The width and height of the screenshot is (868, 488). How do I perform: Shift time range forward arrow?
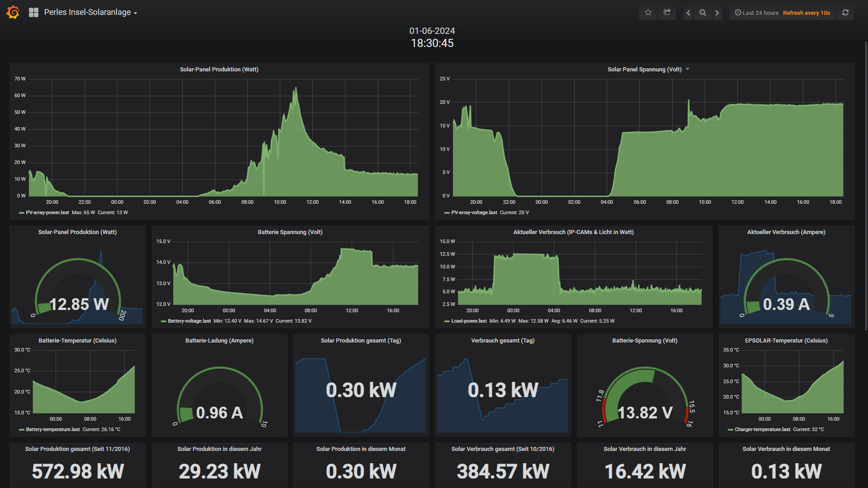click(x=717, y=13)
